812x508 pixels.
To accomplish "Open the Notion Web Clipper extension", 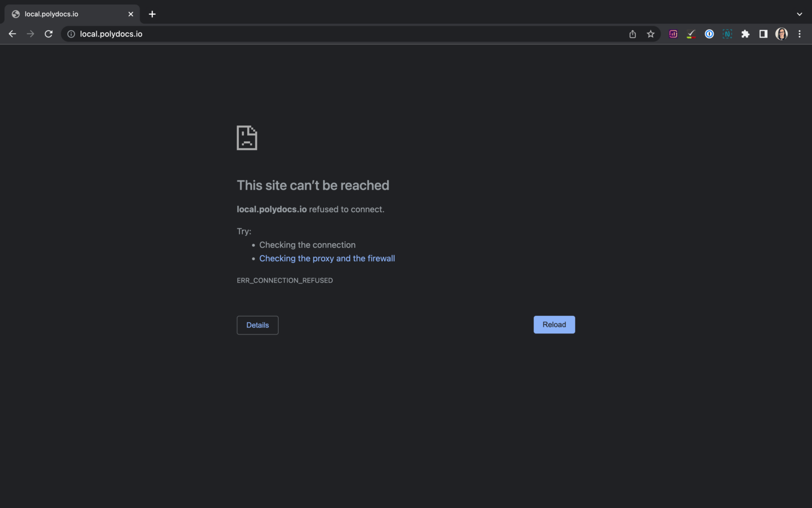I will 727,33.
